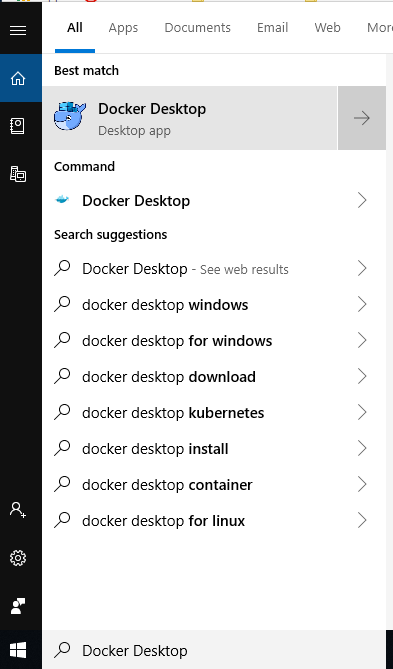The width and height of the screenshot is (393, 669).
Task: Click magnifier icon beside 'docker desktop kubernetes'
Action: tap(62, 412)
